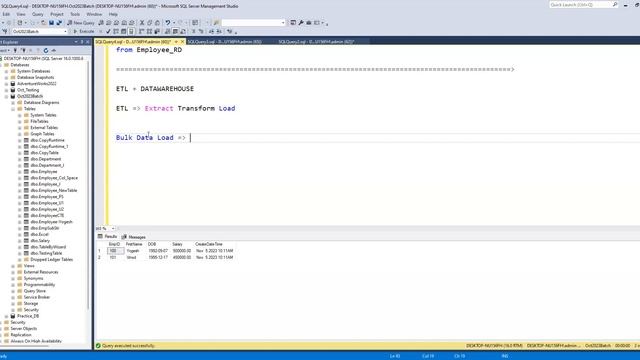Switch to the SQLQuery3.sql tab

[x=224, y=42]
